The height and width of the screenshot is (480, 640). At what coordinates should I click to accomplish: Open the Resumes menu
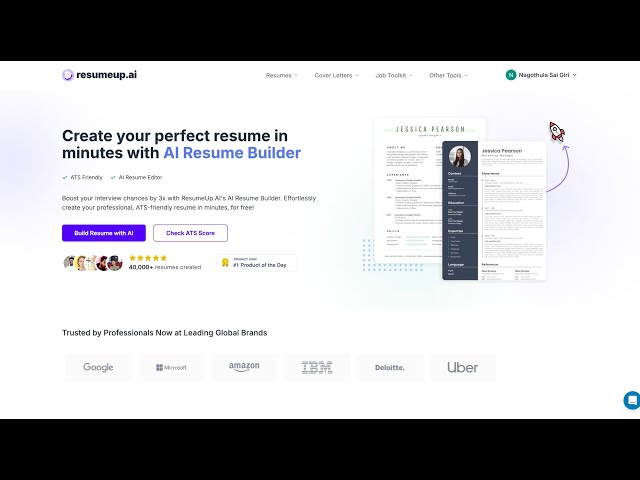click(282, 76)
